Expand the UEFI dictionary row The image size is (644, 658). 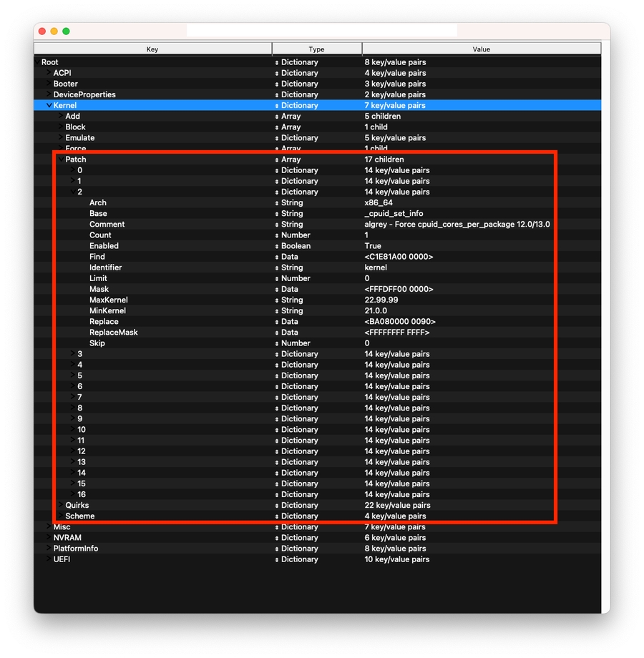(49, 559)
